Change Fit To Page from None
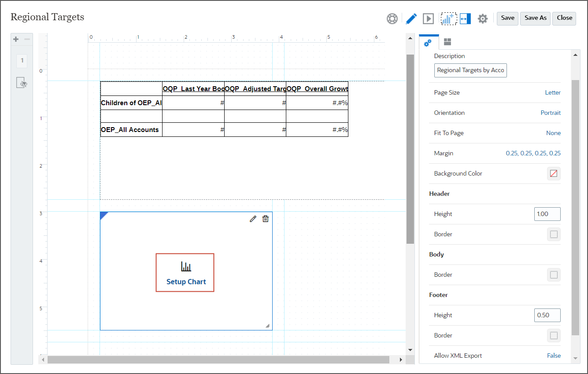 tap(553, 133)
